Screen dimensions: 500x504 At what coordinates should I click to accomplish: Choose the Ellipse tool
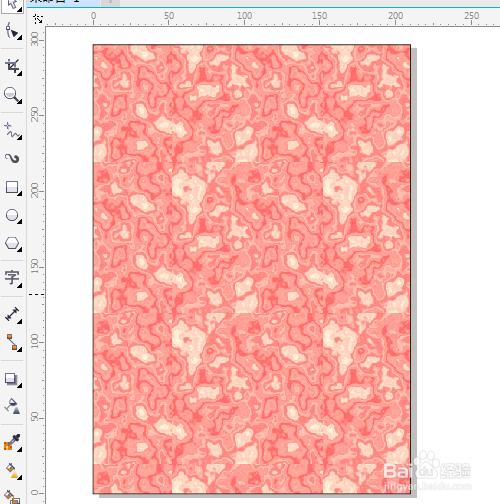tap(12, 216)
